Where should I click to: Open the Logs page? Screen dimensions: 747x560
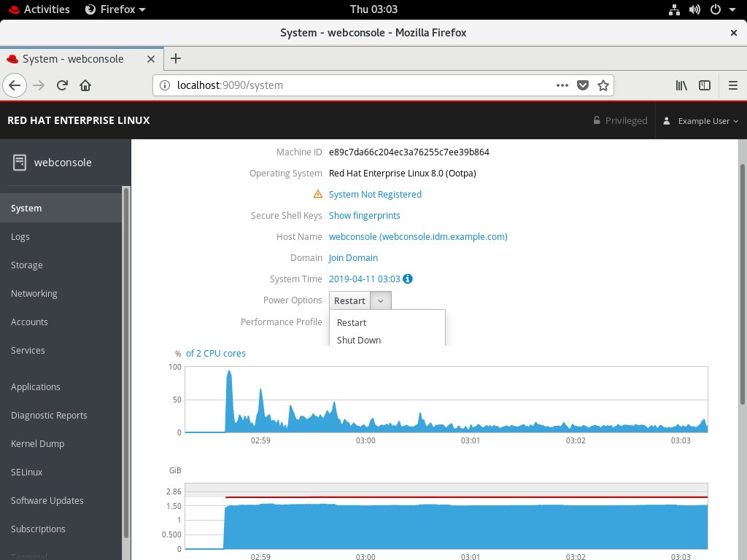(61, 237)
